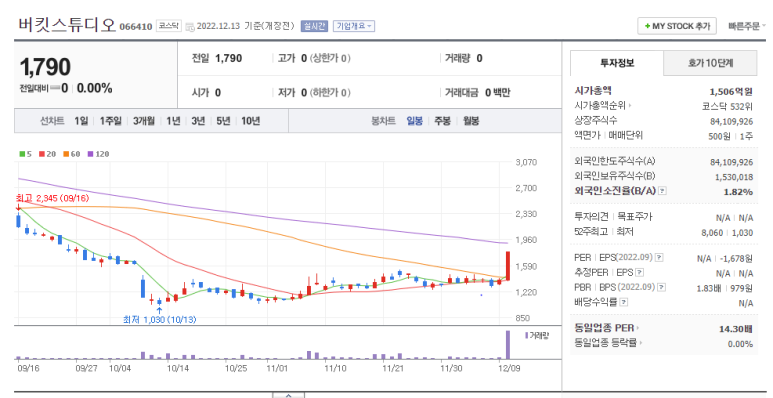Select the 주봉 candle chart
The height and width of the screenshot is (398, 773).
442,121
